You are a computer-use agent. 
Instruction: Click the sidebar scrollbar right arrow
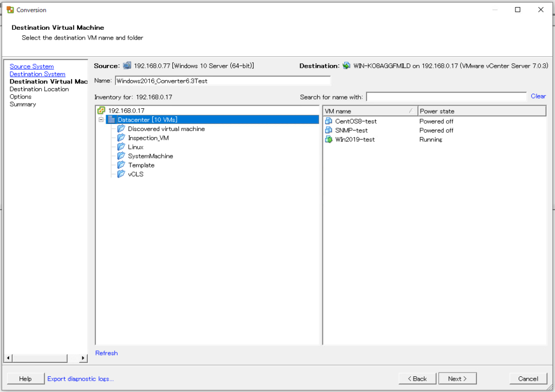[83, 358]
